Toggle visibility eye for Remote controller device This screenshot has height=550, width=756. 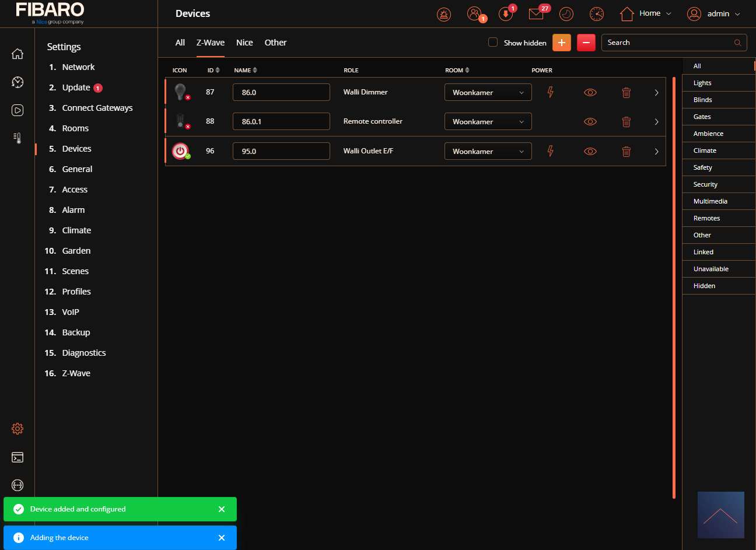[590, 121]
